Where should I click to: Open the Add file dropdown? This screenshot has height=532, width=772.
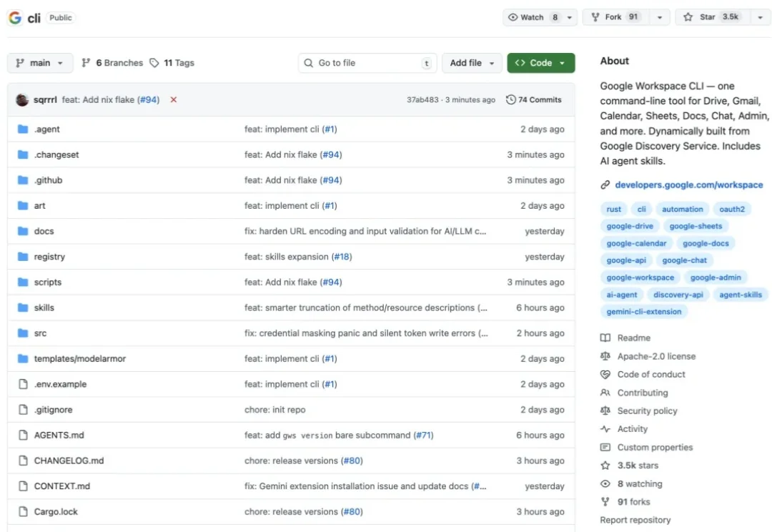click(x=472, y=63)
